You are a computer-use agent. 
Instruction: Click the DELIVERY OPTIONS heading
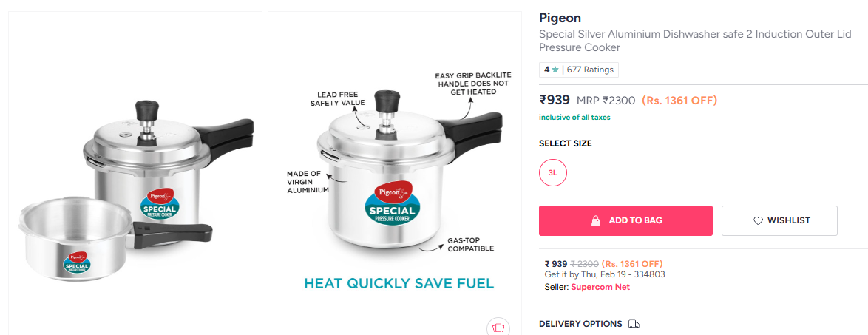pos(580,324)
